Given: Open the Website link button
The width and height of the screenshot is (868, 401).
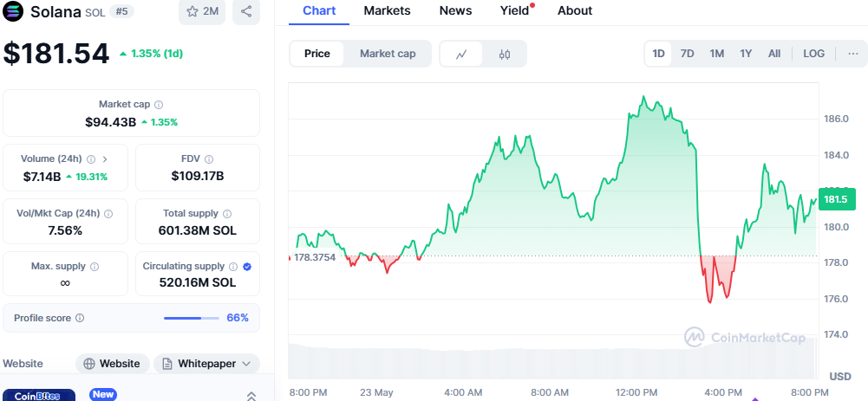Looking at the screenshot, I should [113, 364].
